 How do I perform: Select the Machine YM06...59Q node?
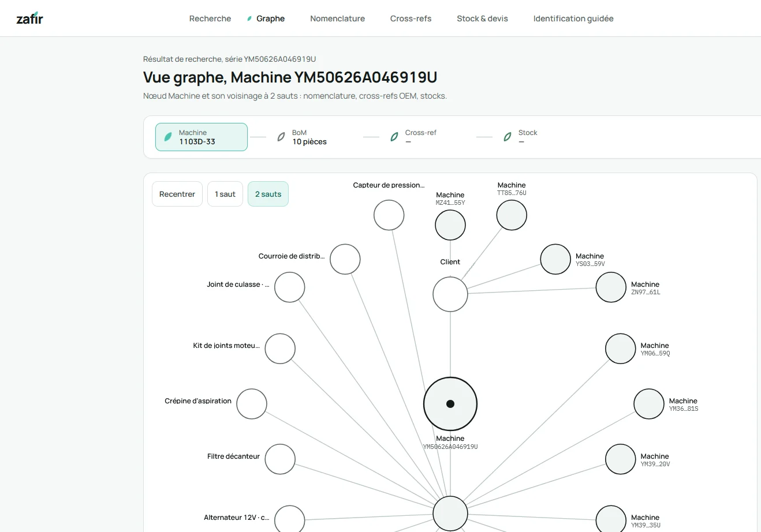[621, 349]
